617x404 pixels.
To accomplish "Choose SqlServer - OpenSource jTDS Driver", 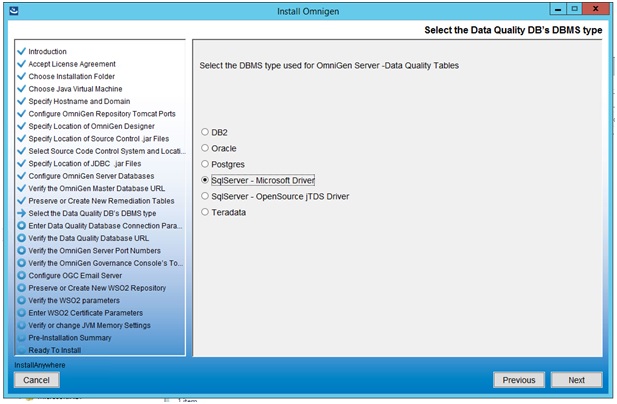I will (x=205, y=196).
